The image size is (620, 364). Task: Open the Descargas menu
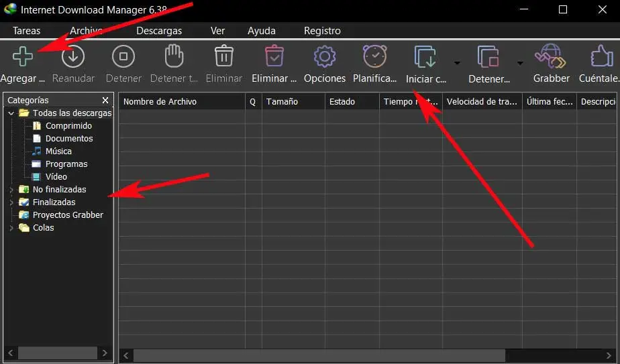click(159, 31)
